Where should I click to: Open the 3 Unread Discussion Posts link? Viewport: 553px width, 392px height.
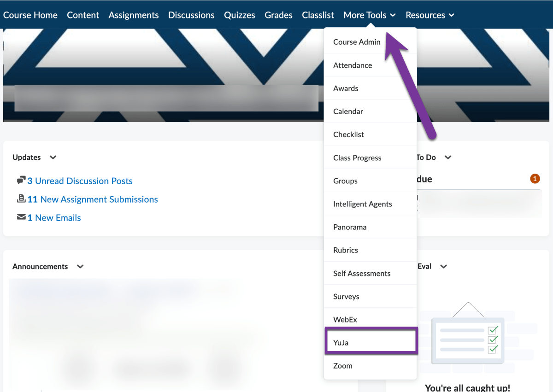click(81, 180)
